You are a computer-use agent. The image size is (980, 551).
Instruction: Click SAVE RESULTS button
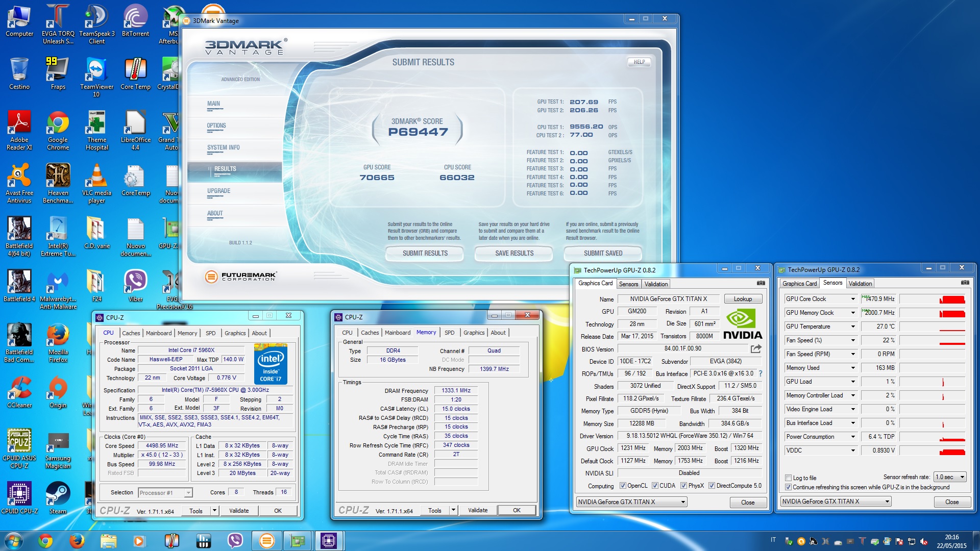tap(514, 253)
